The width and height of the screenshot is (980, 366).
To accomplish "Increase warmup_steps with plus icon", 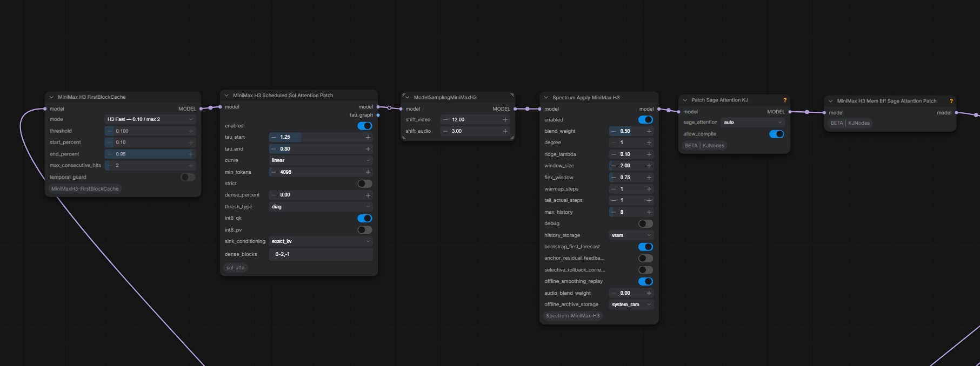I will point(649,189).
